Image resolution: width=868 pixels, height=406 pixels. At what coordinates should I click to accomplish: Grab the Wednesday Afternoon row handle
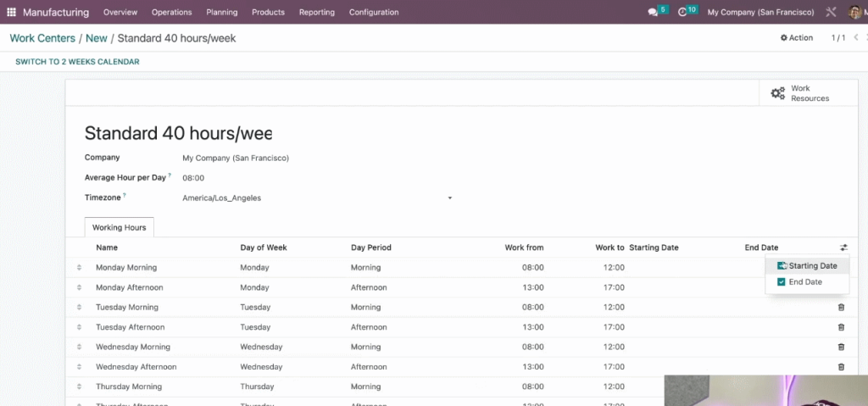pyautogui.click(x=79, y=367)
